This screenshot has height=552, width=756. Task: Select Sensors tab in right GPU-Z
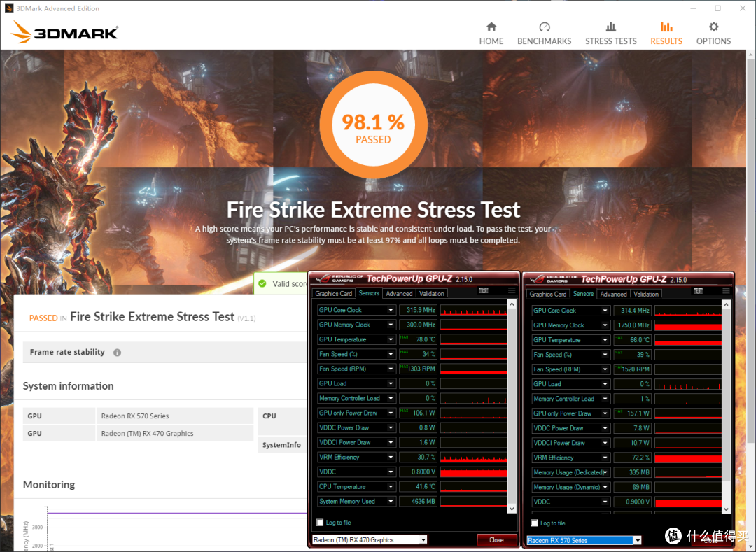pyautogui.click(x=583, y=293)
